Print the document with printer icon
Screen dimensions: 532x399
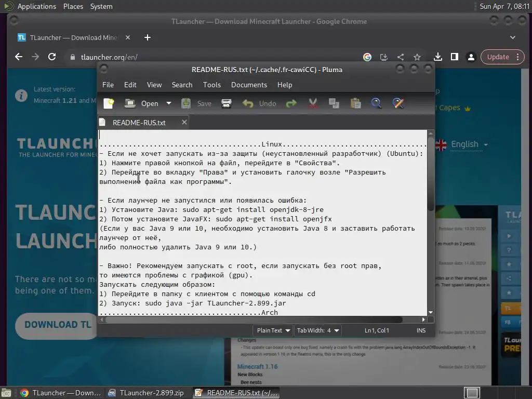[227, 103]
